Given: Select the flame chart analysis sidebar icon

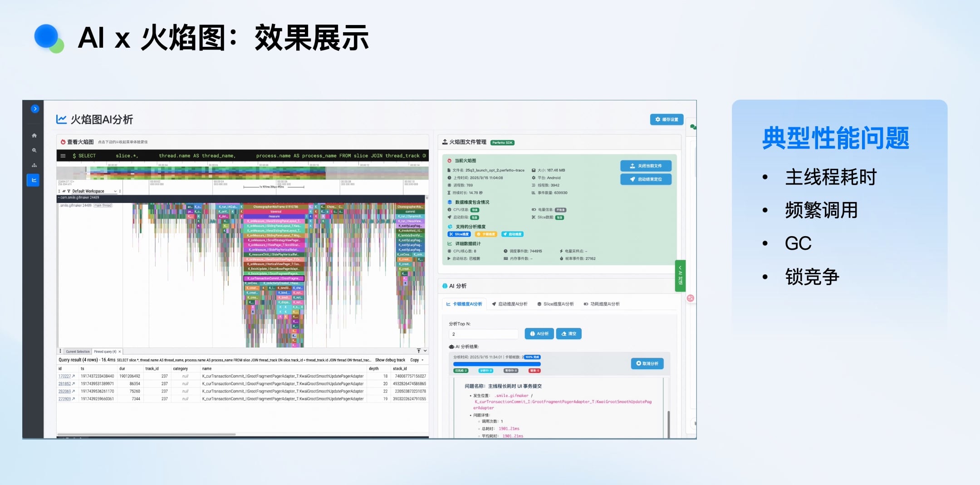Looking at the screenshot, I should [34, 180].
